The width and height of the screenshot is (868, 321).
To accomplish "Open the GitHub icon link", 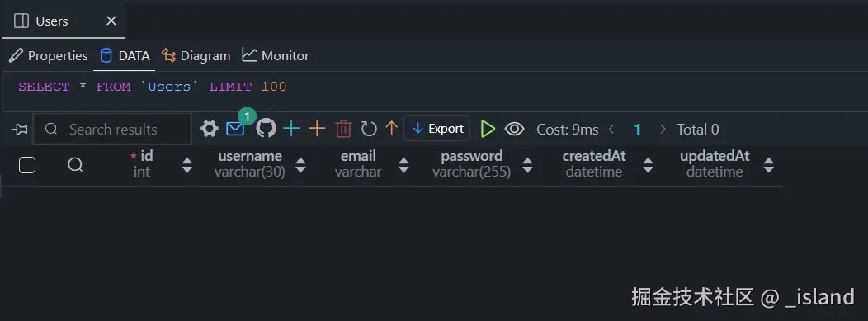I will coord(266,129).
